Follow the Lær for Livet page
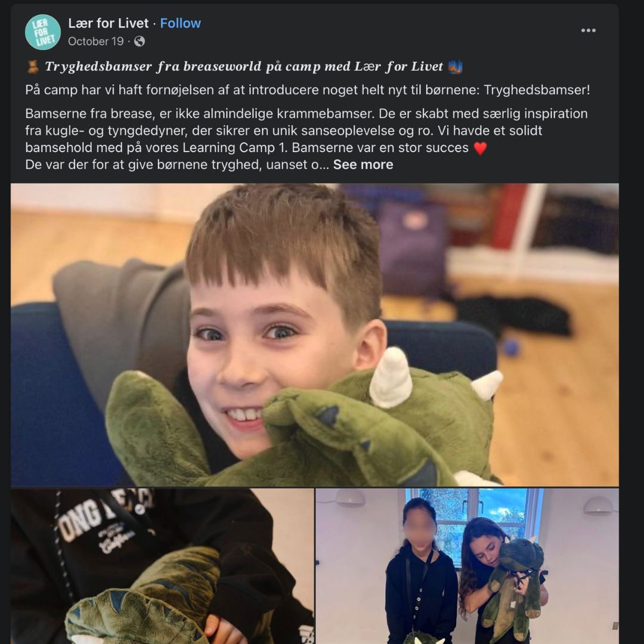 click(x=180, y=23)
